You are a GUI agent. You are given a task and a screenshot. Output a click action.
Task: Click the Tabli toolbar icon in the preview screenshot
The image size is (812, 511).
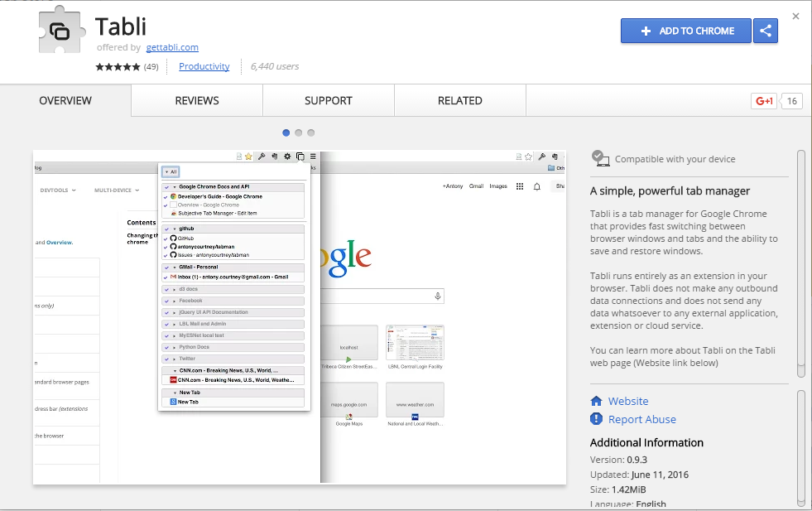pyautogui.click(x=300, y=156)
